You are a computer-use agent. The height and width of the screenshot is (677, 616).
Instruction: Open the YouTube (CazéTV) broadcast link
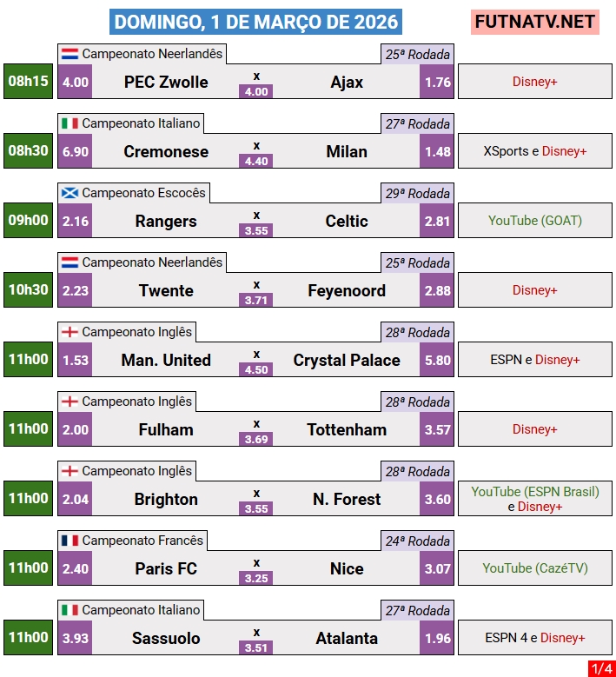[x=534, y=568]
